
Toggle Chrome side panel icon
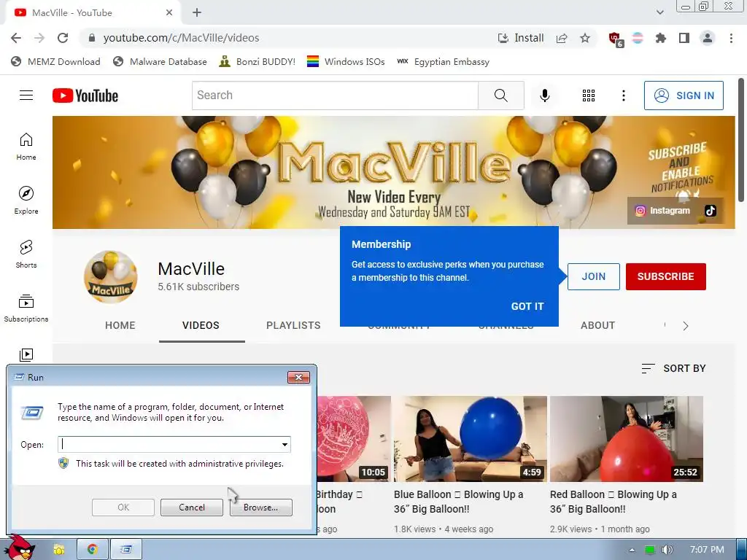[684, 38]
